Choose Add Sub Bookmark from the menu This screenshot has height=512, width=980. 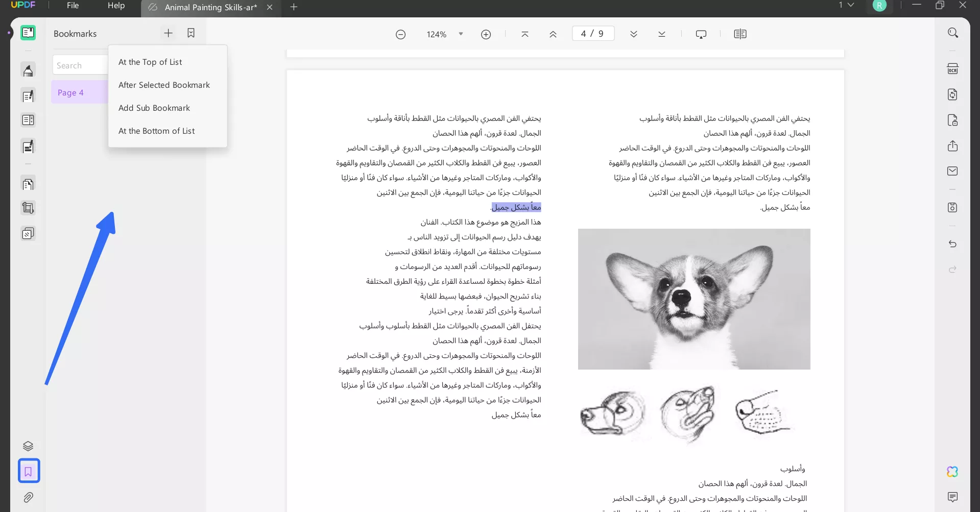[154, 108]
